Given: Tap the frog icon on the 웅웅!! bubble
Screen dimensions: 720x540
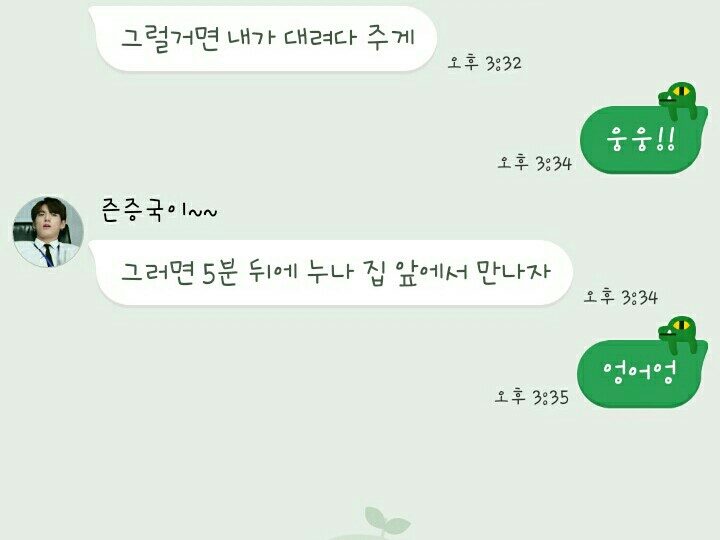Looking at the screenshot, I should coord(678,101).
